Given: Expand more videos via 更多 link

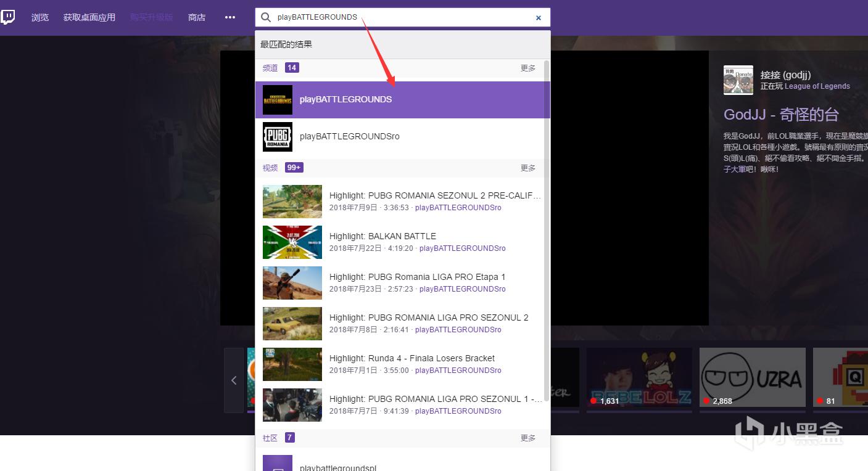Looking at the screenshot, I should click(528, 168).
